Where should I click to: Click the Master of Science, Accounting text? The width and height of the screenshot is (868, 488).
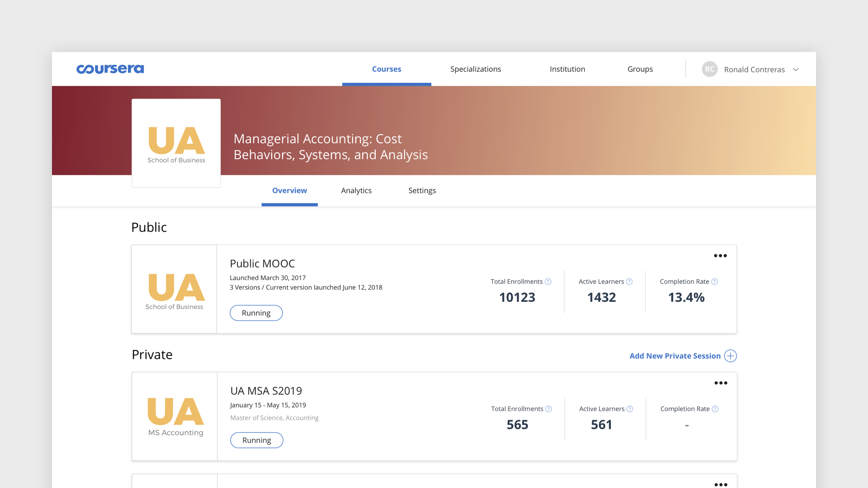[274, 418]
